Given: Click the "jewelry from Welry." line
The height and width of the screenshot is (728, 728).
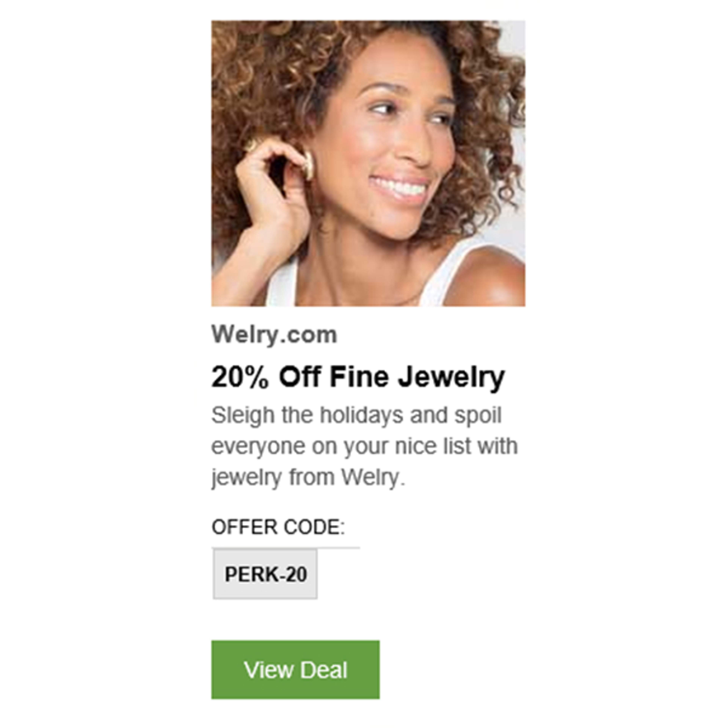Looking at the screenshot, I should click(308, 477).
